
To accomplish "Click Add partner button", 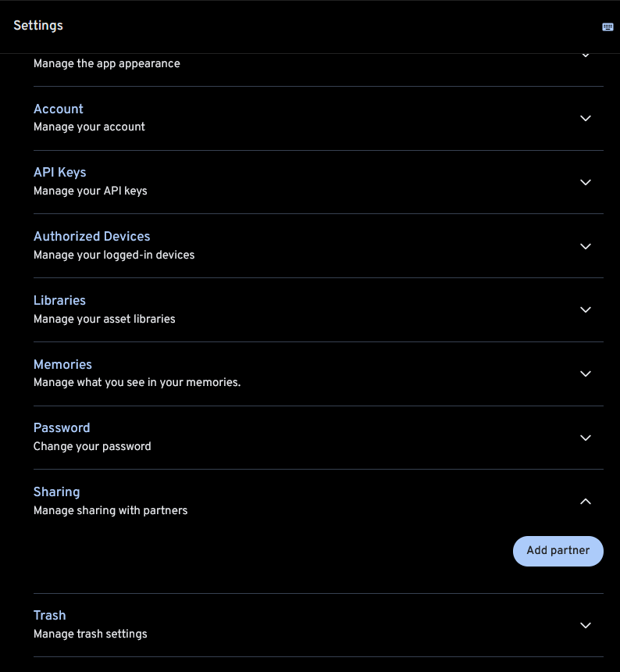I will pyautogui.click(x=558, y=551).
